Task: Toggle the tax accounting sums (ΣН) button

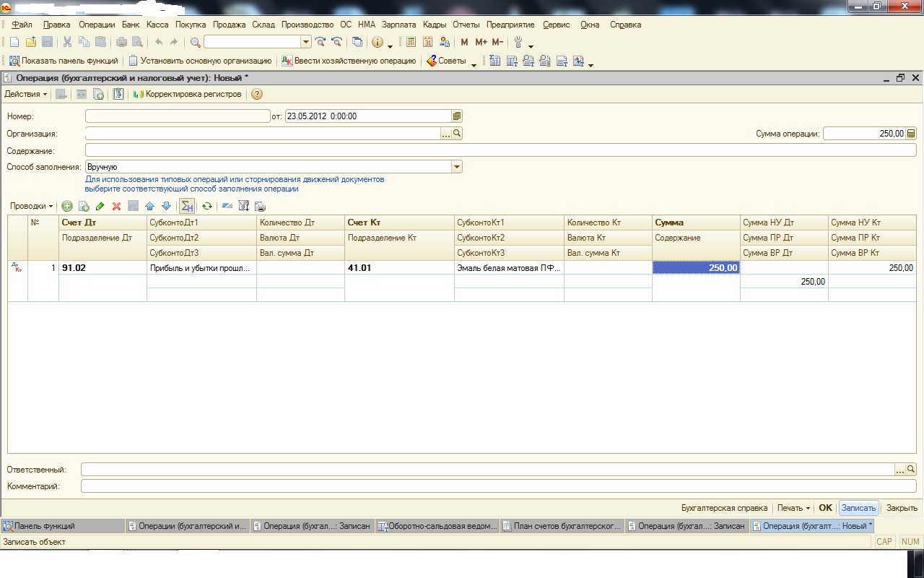Action: click(x=187, y=206)
